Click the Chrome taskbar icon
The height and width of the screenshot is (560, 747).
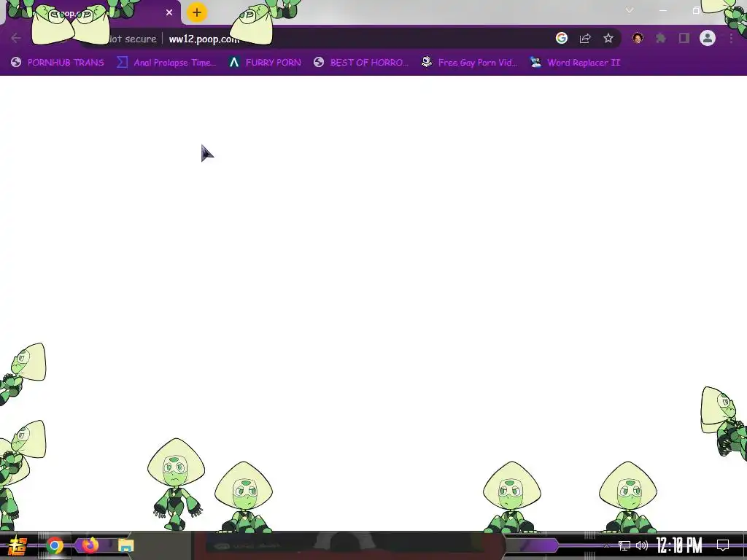click(55, 545)
